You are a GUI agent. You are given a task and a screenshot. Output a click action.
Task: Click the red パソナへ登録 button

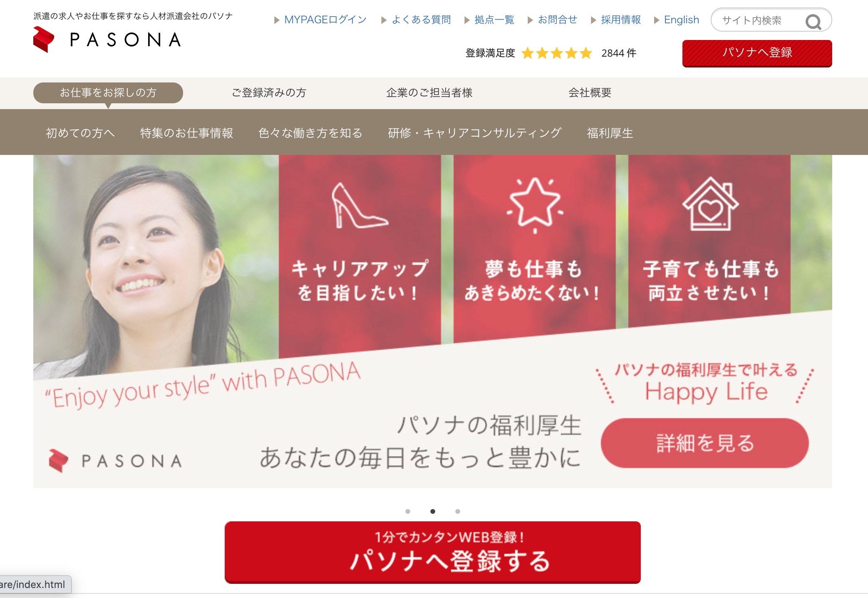pos(757,53)
